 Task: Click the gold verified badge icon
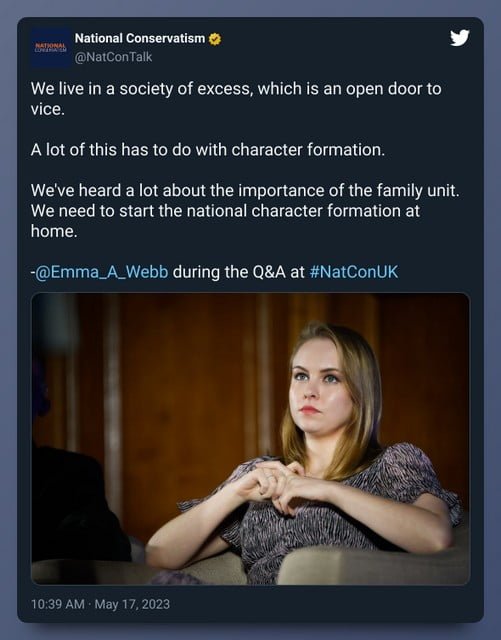(215, 39)
